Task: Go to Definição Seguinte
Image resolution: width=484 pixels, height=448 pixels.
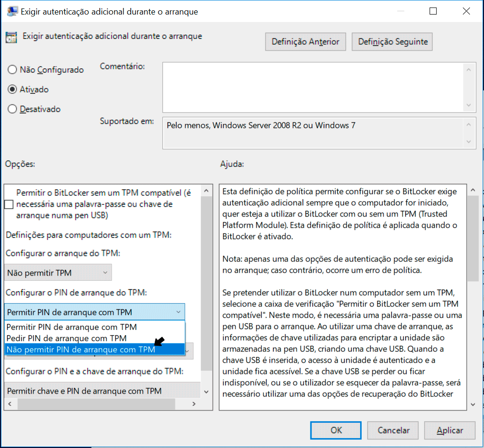Action: click(392, 42)
